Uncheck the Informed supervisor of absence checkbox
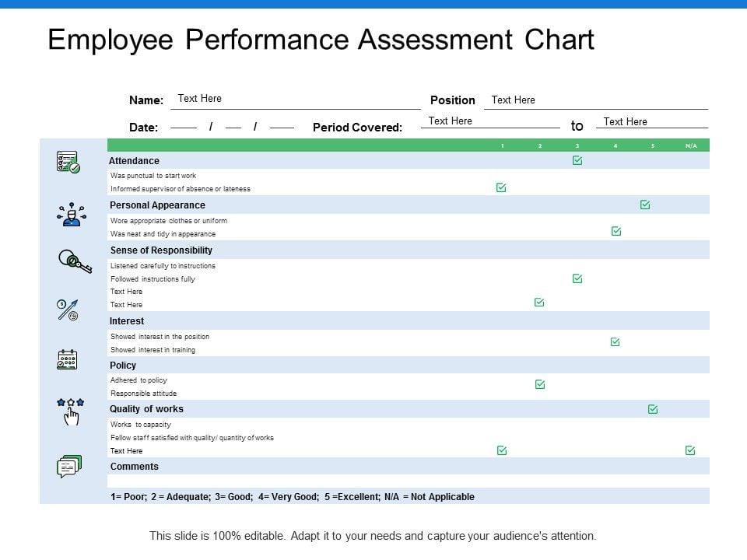This screenshot has width=747, height=560. coord(501,187)
